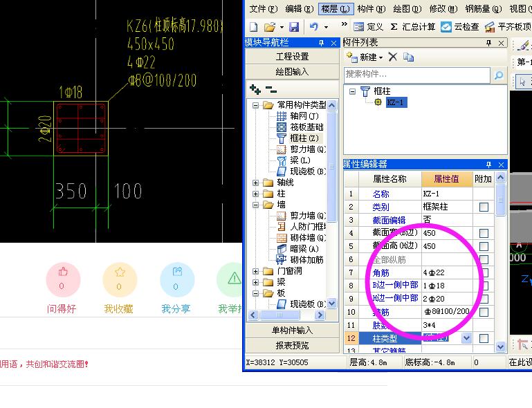532x408 pixels.
Task: Click 报表预览 button
Action: 292,345
